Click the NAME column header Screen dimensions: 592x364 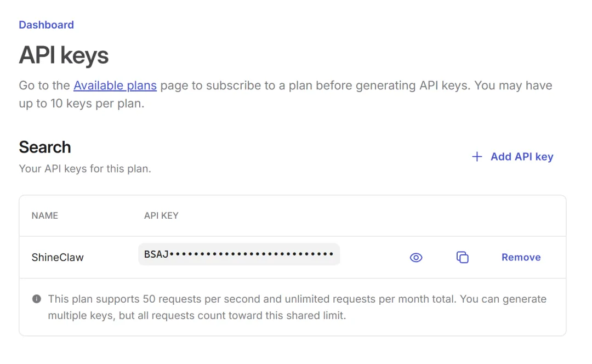(45, 215)
